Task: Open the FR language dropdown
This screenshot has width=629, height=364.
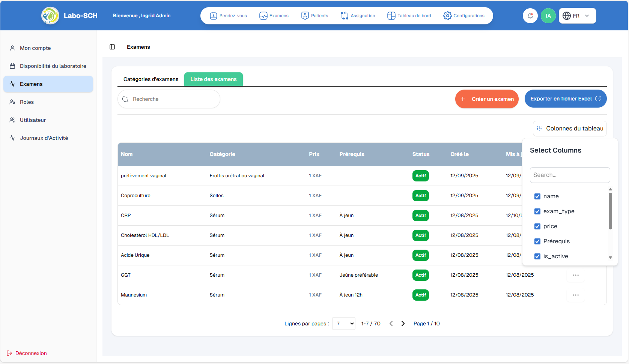Action: tap(577, 16)
